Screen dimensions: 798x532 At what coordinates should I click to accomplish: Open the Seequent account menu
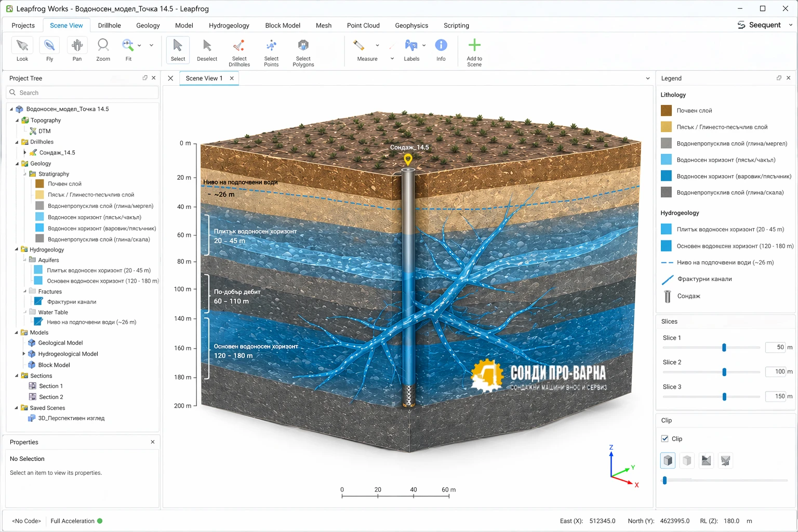pyautogui.click(x=765, y=25)
